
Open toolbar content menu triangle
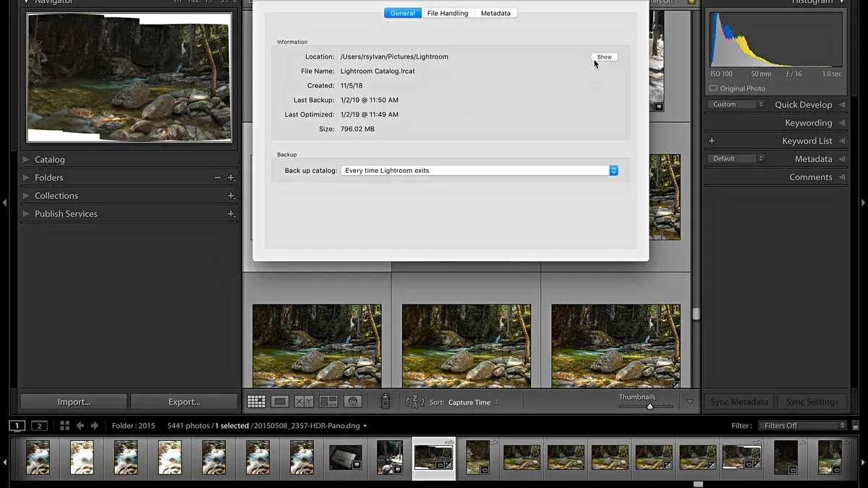[689, 402]
